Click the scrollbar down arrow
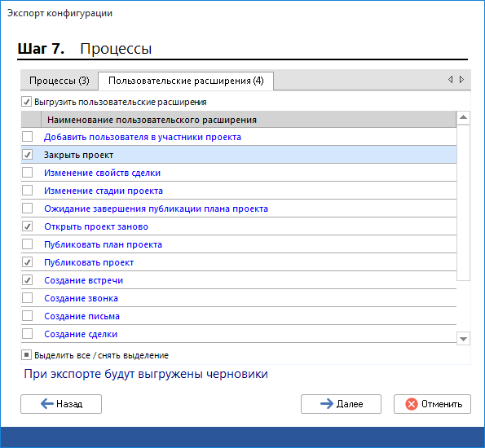 [x=463, y=339]
